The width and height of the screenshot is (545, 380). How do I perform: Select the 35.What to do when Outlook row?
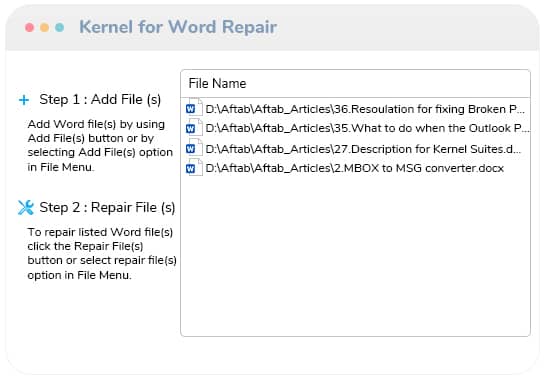(355, 128)
